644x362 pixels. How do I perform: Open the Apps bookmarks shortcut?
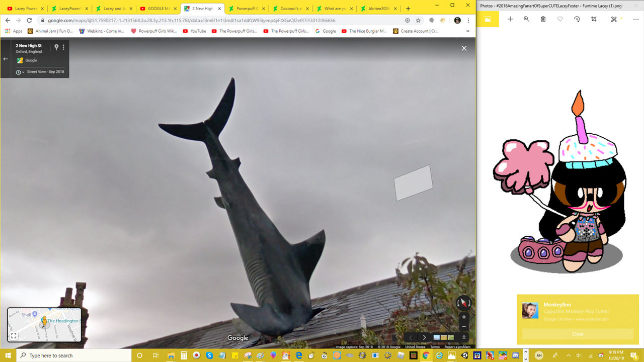pos(14,31)
